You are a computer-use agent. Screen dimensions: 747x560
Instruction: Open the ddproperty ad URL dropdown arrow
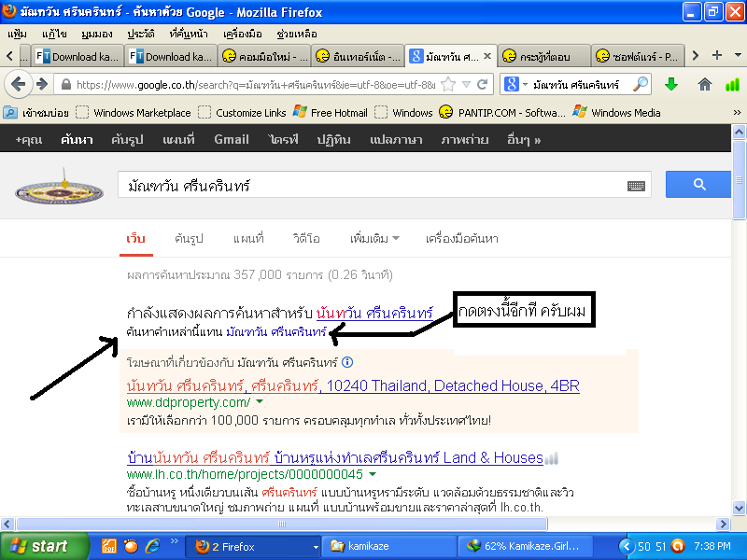click(x=260, y=402)
